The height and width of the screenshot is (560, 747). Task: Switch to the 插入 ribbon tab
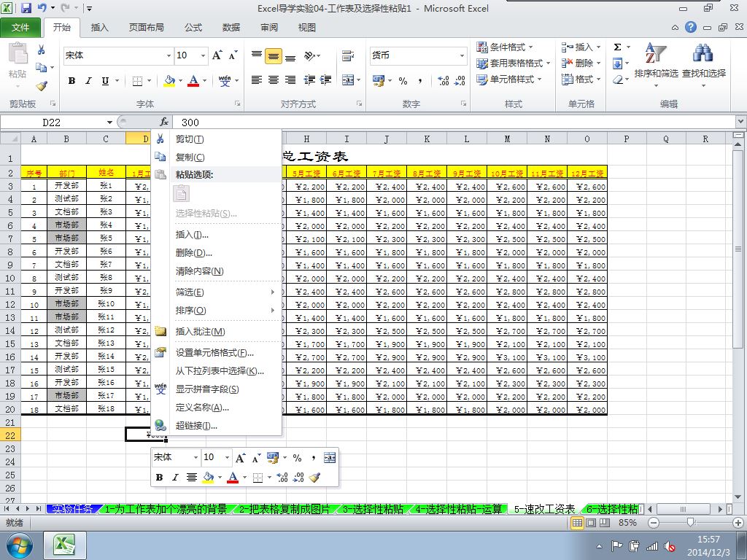tap(99, 28)
